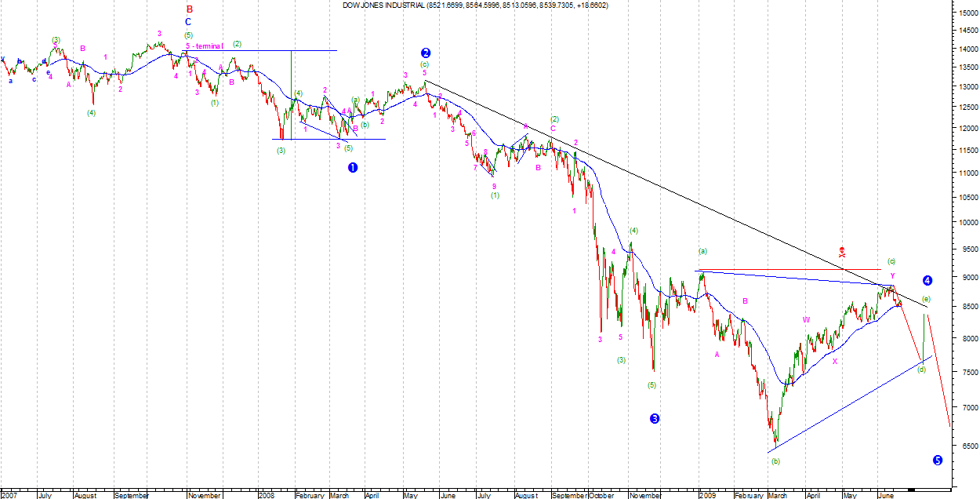Click the black marker on the time axis
Viewport: 980px width, 499px height.
coord(911,490)
